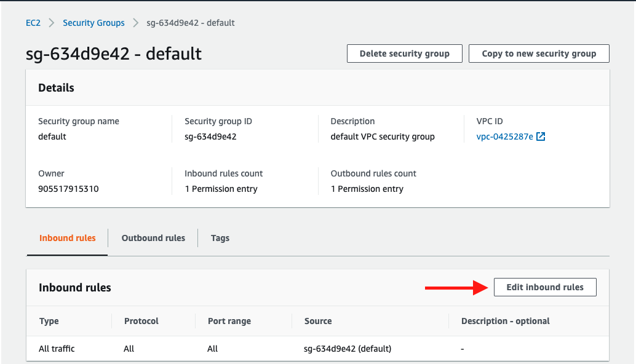Click the Inbound rules count label
The width and height of the screenshot is (636, 364).
[223, 173]
